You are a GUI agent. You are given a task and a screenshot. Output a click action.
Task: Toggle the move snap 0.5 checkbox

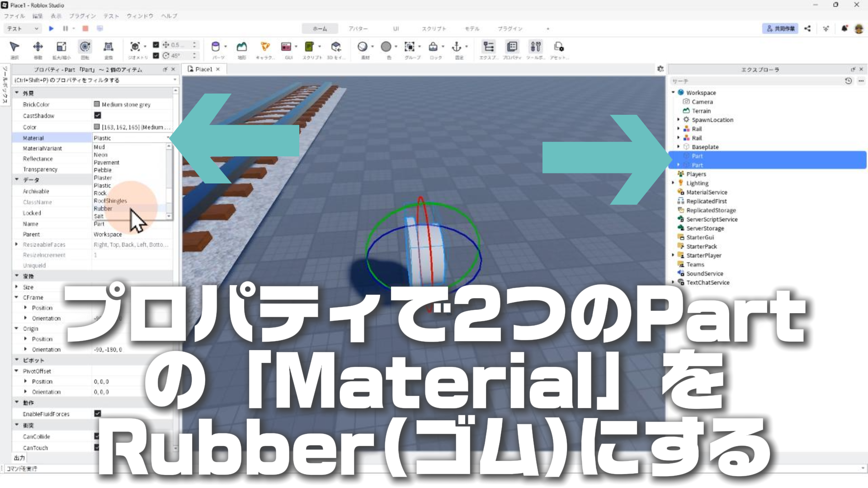click(x=156, y=45)
